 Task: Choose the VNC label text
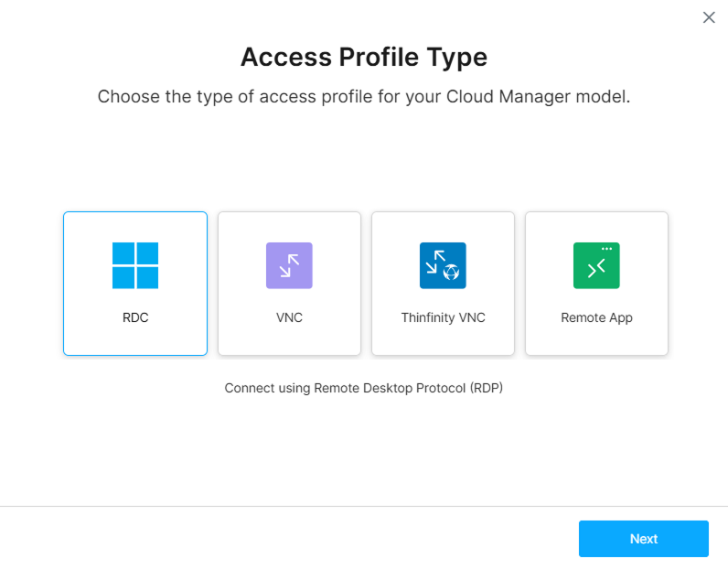[289, 317]
